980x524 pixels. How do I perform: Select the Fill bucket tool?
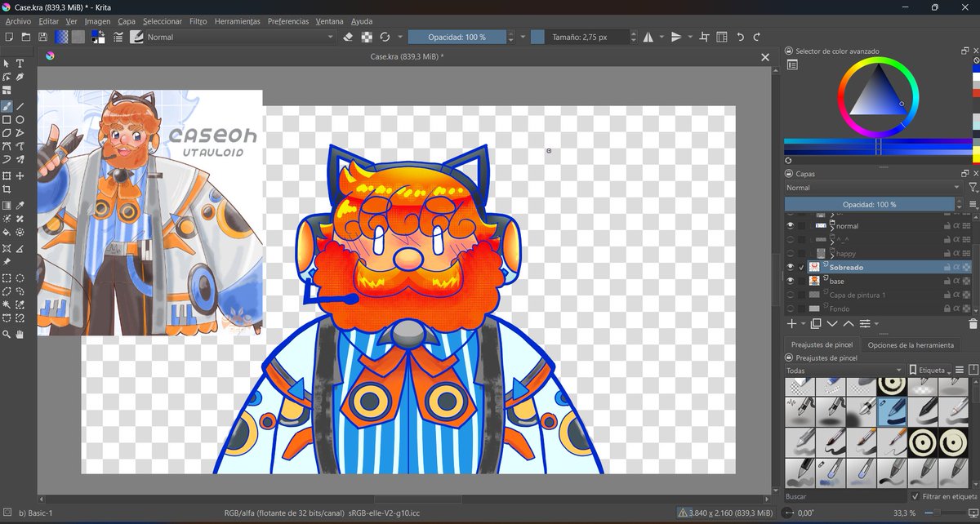(x=7, y=232)
